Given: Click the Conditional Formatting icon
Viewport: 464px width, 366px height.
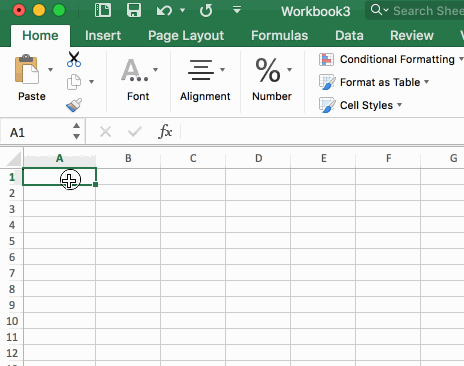Looking at the screenshot, I should [x=326, y=59].
